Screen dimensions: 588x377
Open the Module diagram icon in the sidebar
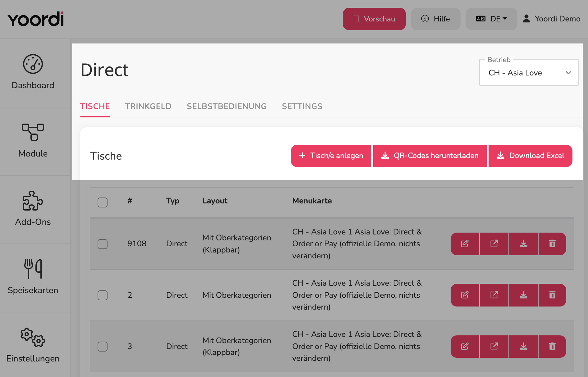[33, 132]
